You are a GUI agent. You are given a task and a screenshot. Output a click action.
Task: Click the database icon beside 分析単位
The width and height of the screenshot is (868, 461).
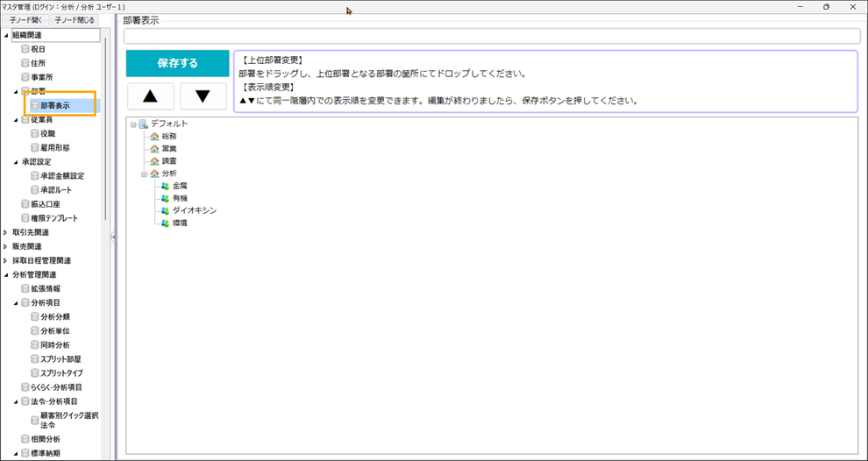click(35, 331)
